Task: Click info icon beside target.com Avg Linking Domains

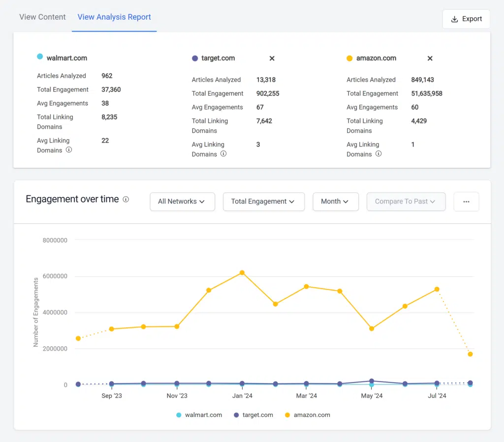Action: pos(223,154)
